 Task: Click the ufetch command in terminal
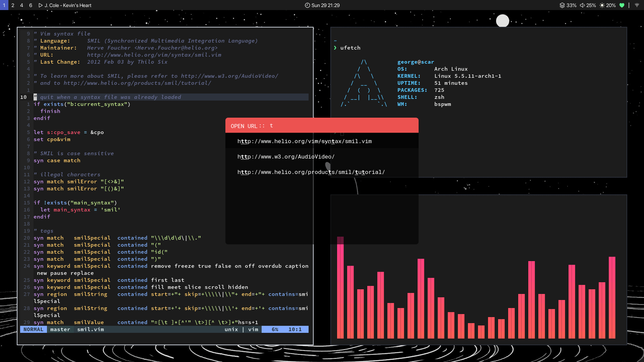[x=351, y=48]
